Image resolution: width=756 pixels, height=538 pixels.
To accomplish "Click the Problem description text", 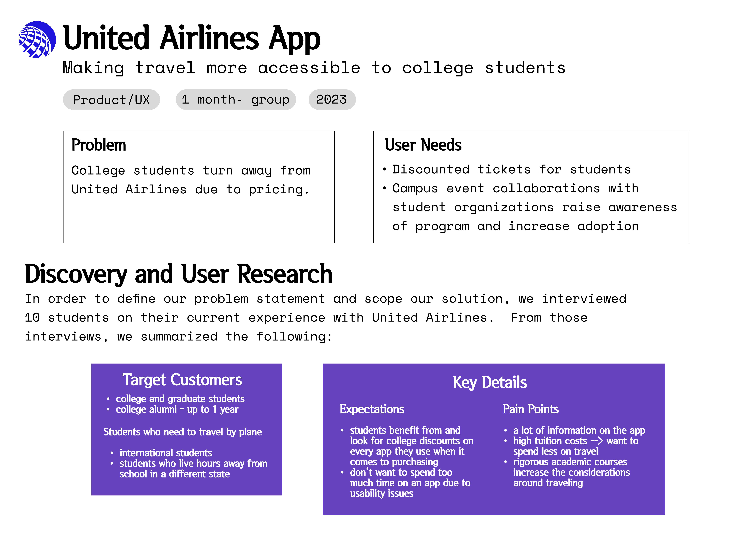I will (191, 180).
